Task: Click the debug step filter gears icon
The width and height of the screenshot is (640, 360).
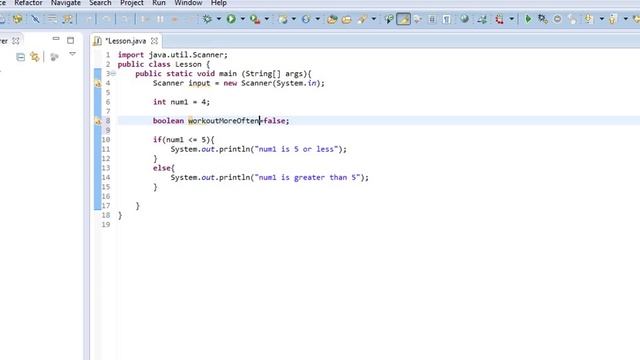Action: [x=542, y=19]
